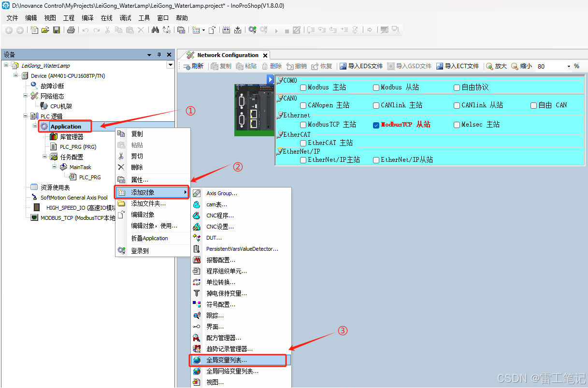Click the 库管理器 books icon
The height and width of the screenshot is (388, 588).
[x=54, y=137]
